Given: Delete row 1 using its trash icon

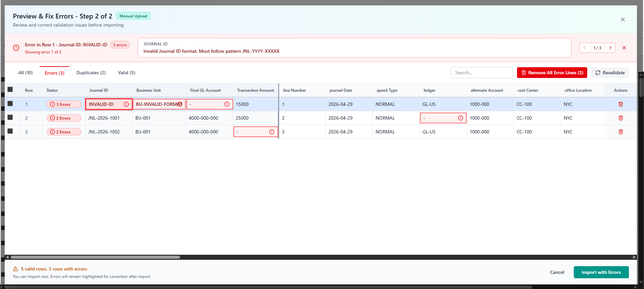Looking at the screenshot, I should pyautogui.click(x=620, y=104).
